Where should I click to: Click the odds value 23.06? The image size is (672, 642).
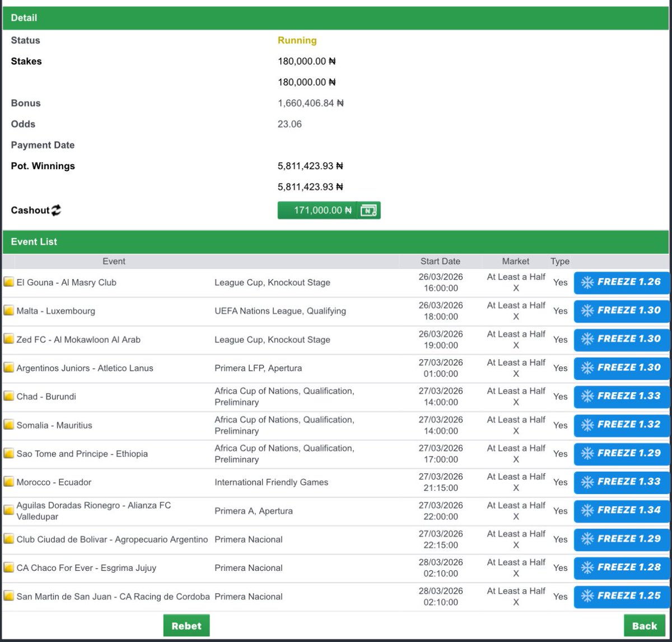pos(290,124)
